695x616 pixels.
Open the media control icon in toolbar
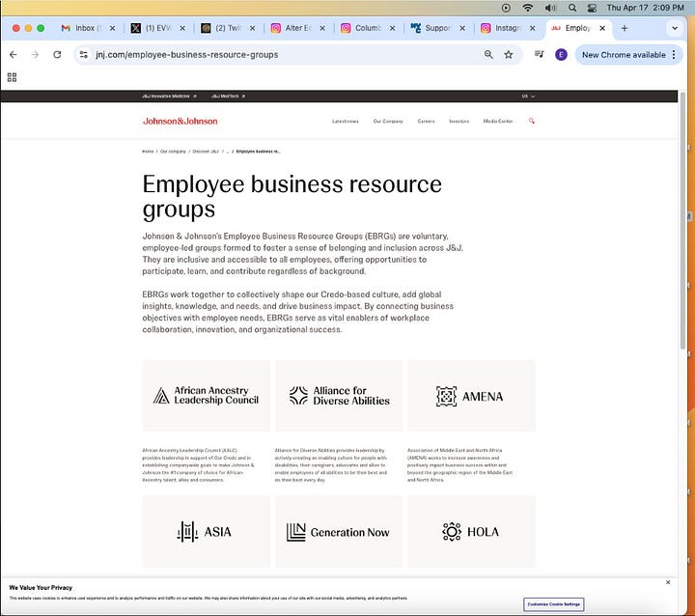pyautogui.click(x=539, y=54)
